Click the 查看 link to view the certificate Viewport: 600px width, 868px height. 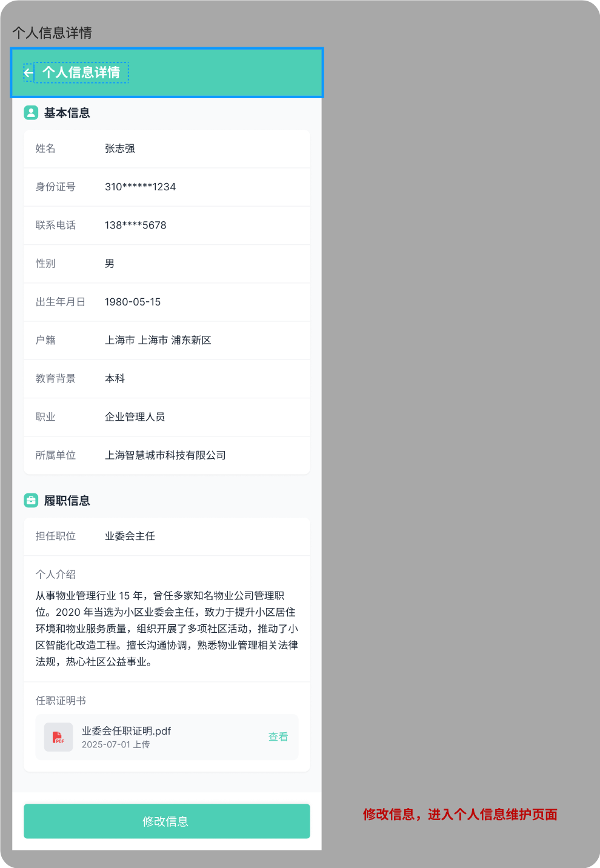278,737
